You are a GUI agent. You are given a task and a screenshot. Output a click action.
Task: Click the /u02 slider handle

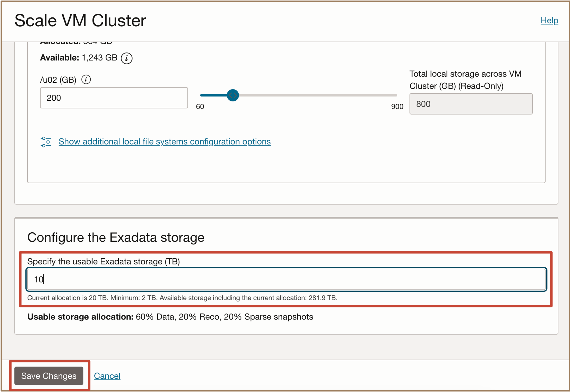233,95
